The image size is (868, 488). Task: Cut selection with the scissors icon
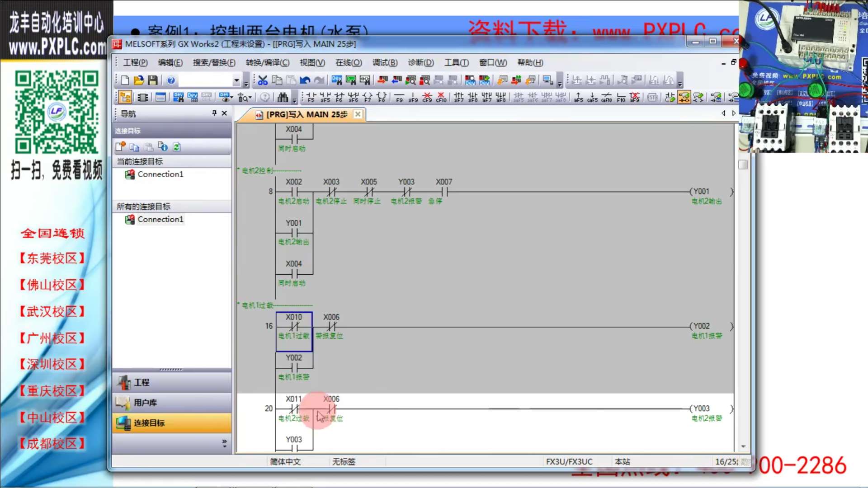tap(263, 80)
